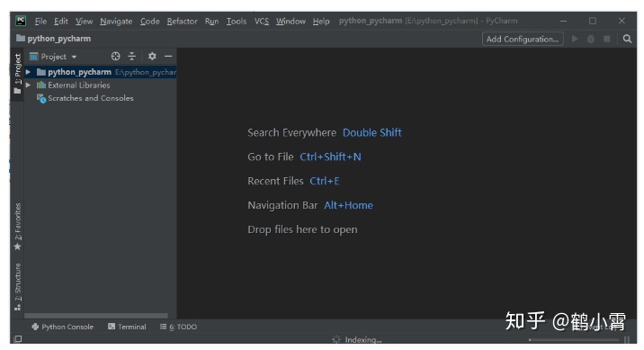Open the Navigate menu
The width and height of the screenshot is (644, 350).
116,21
